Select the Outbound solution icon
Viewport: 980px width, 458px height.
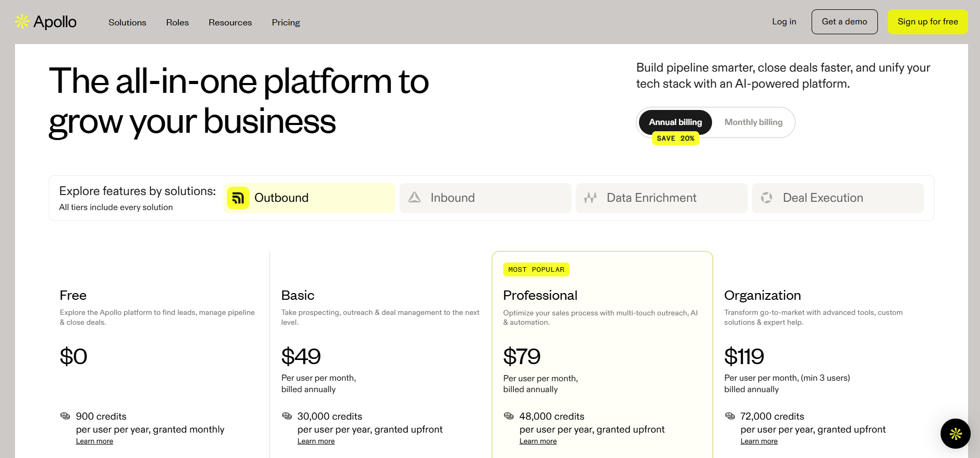238,198
